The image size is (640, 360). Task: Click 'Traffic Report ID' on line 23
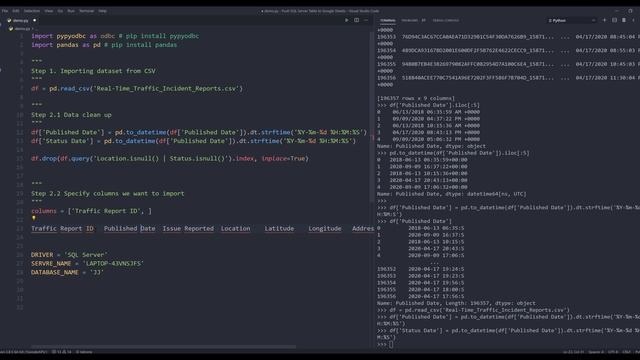point(62,229)
